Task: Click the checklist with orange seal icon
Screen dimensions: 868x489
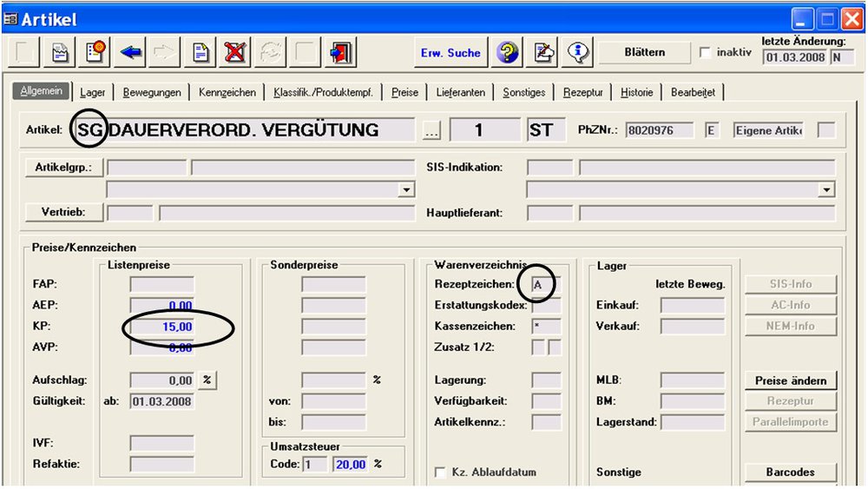Action: [95, 53]
